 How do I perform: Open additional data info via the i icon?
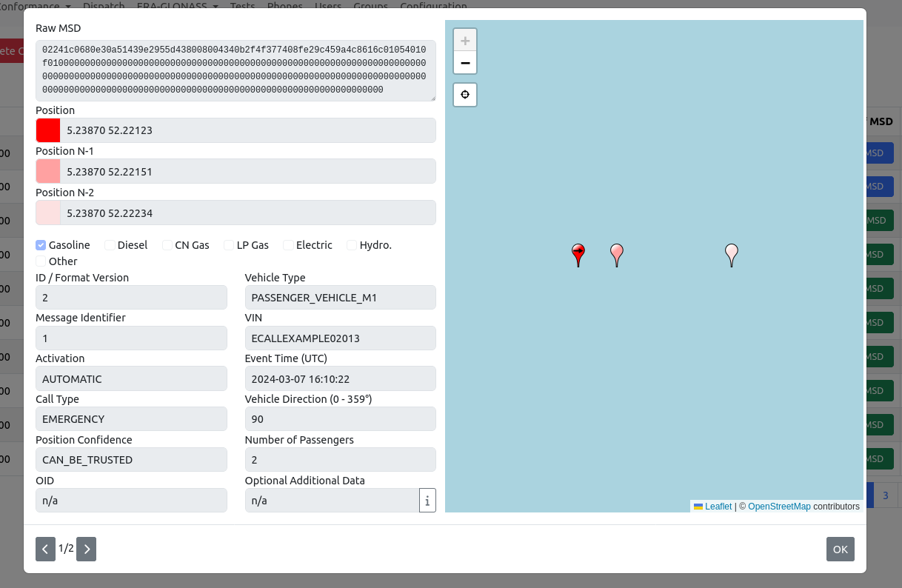pyautogui.click(x=427, y=500)
